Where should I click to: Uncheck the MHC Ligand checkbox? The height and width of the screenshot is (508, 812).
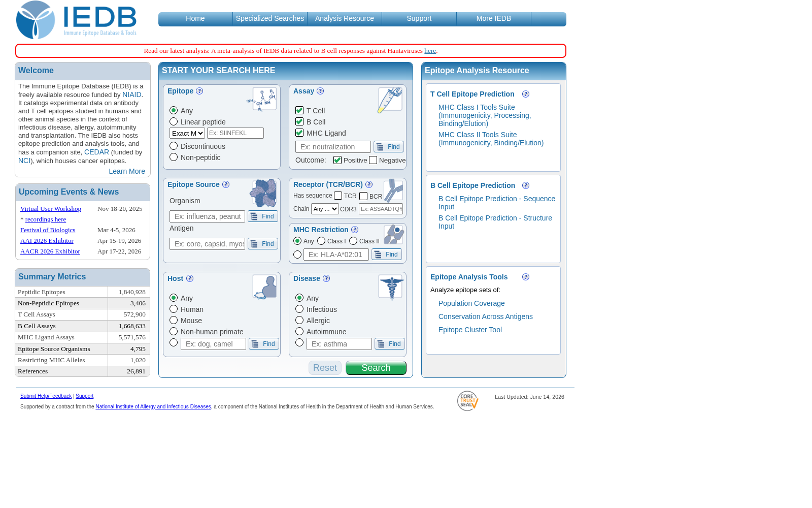tap(299, 133)
